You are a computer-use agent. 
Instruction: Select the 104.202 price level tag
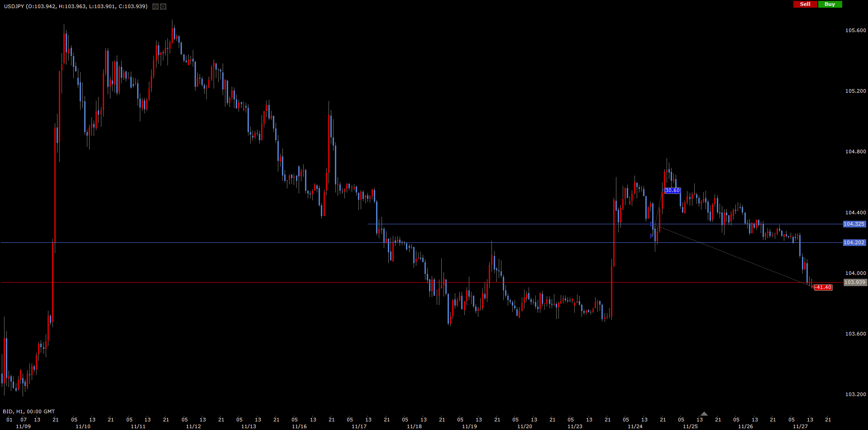pos(854,243)
